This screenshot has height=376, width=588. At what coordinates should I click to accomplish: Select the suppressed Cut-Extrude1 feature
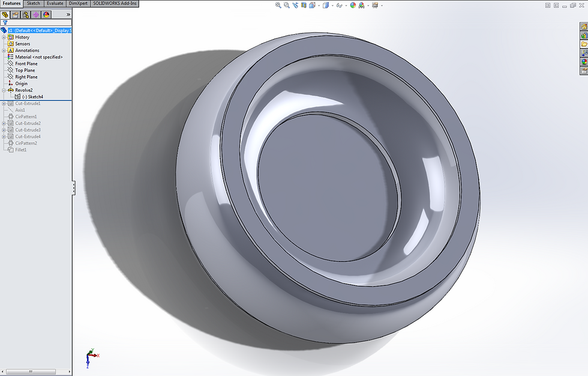[28, 103]
